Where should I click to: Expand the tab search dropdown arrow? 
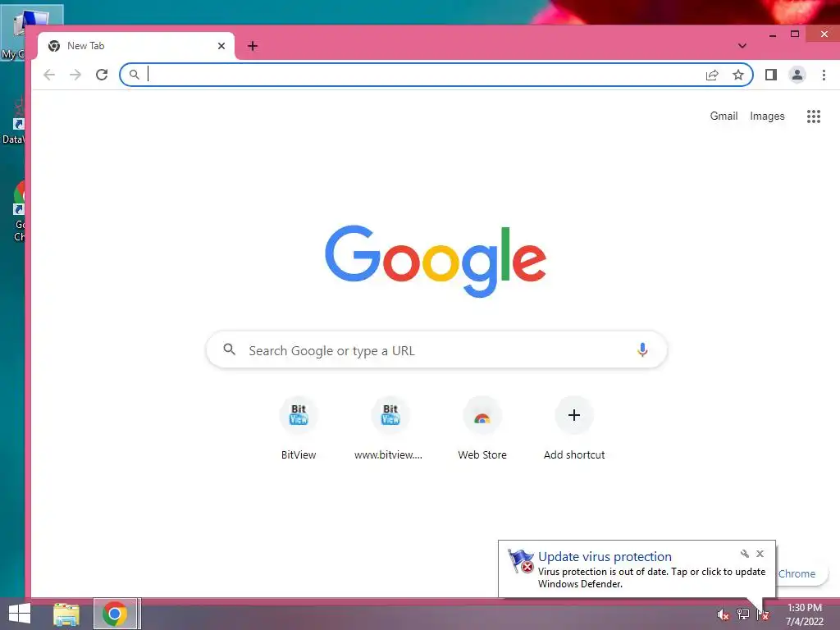pos(742,46)
